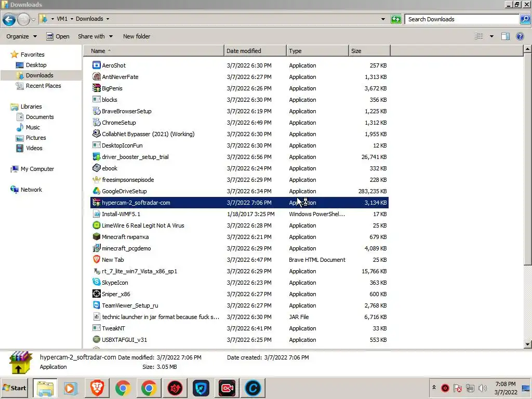
Task: Expand the Downloads breadcrumb arrow
Action: [x=108, y=19]
